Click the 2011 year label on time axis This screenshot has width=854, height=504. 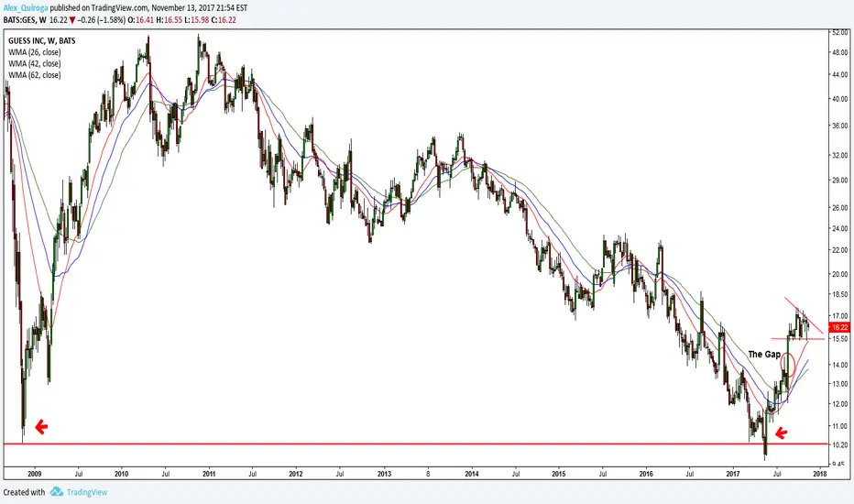coord(209,474)
